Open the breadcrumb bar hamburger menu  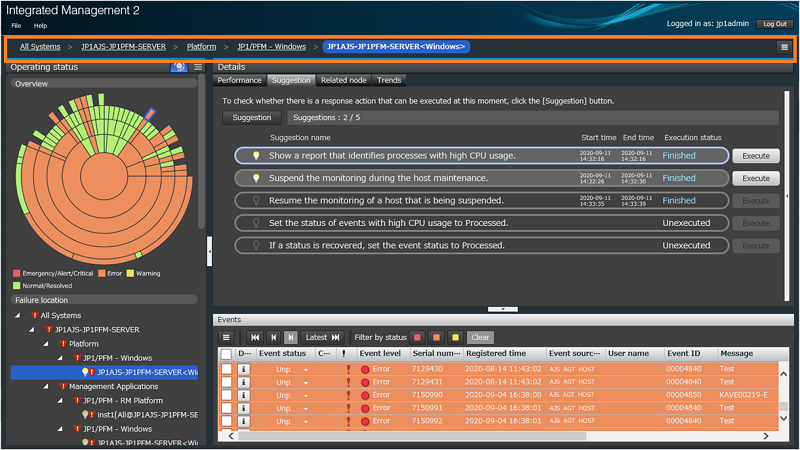tap(784, 47)
